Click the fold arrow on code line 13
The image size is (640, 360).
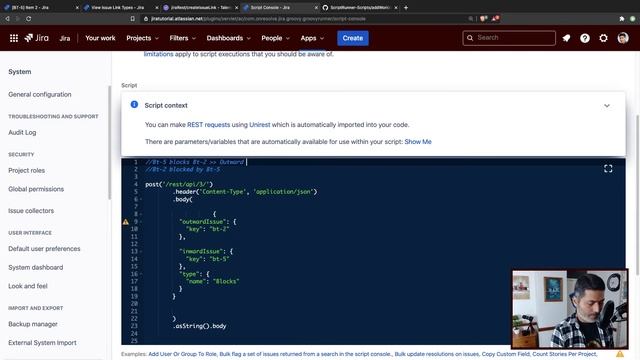tap(141, 251)
